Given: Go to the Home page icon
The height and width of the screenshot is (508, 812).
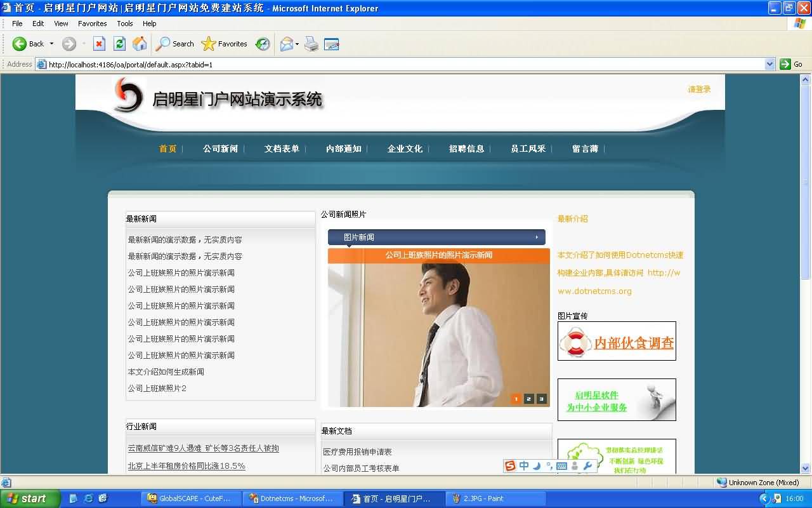Looking at the screenshot, I should (x=140, y=44).
